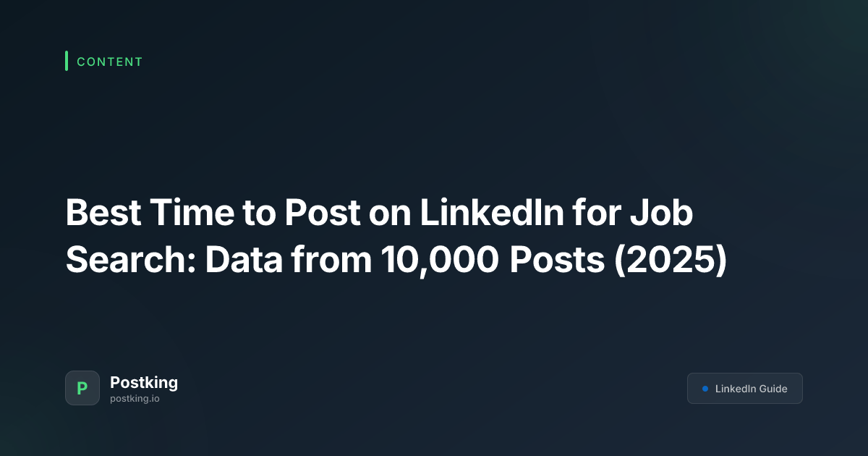This screenshot has height=456, width=868.
Task: Click the Postking brand name
Action: 144,382
